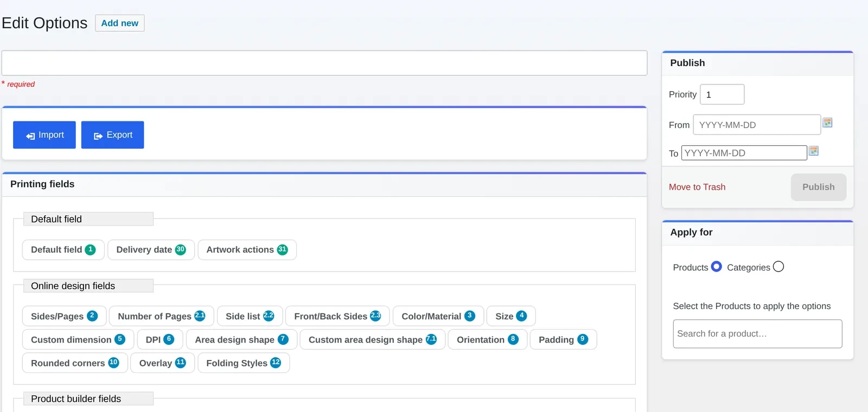This screenshot has width=868, height=412.
Task: Click the grey Publish button
Action: pyautogui.click(x=819, y=187)
